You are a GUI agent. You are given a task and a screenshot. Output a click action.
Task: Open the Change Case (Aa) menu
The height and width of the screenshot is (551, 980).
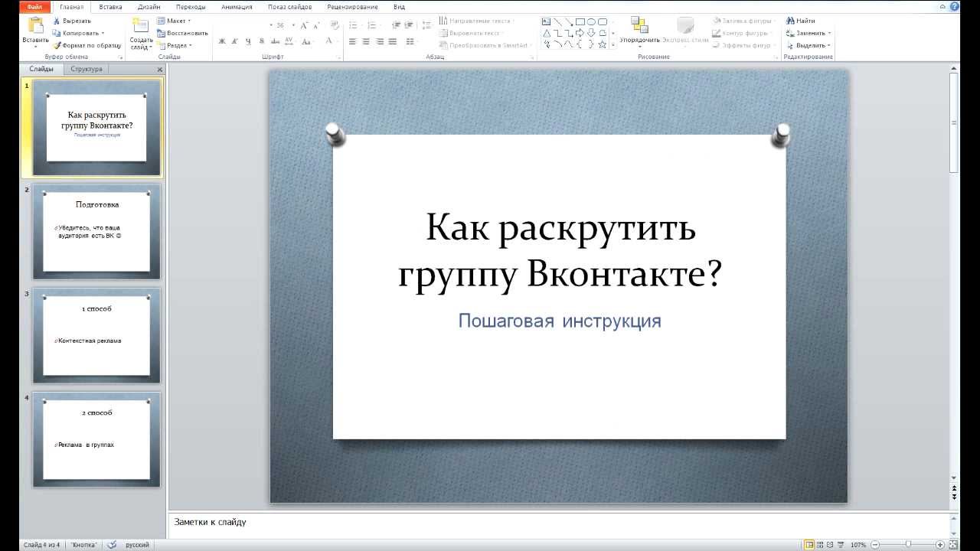coord(308,41)
